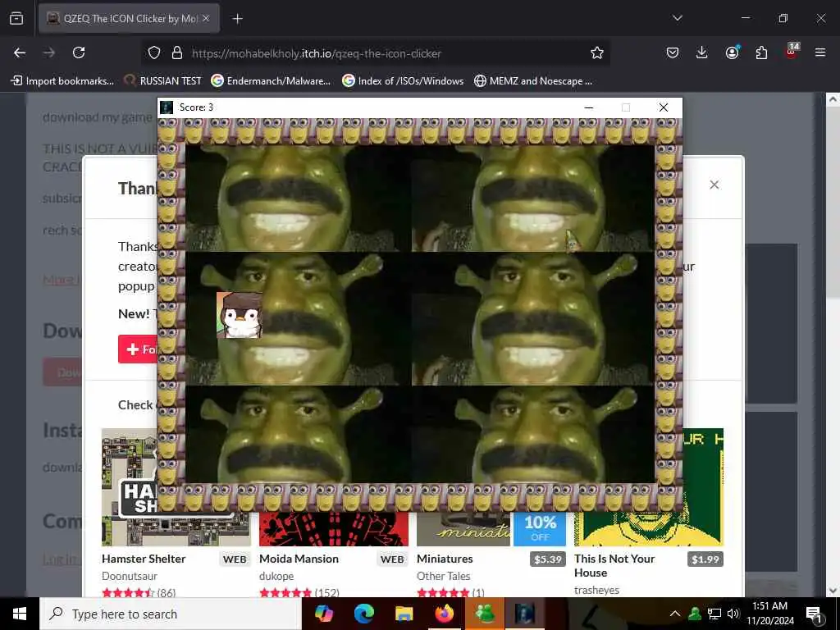The image size is (840, 630).
Task: Open the dukope author link
Action: point(276,576)
